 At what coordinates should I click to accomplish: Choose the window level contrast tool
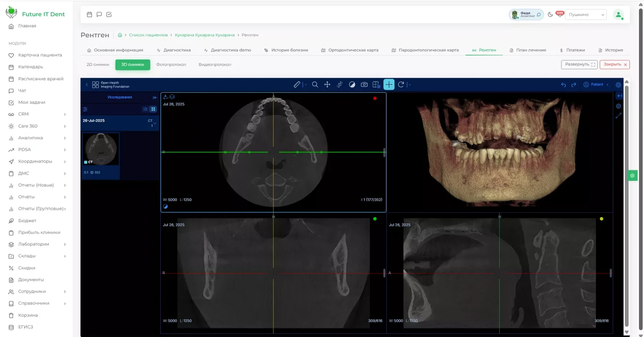352,85
